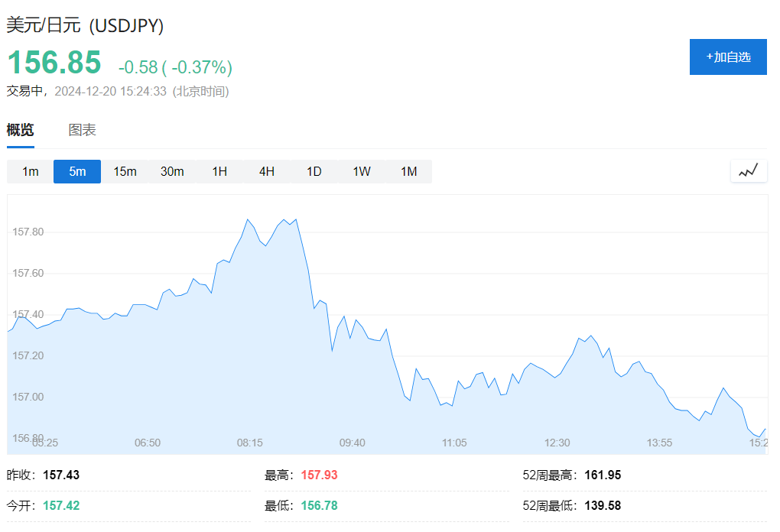Click the 最高 value 157.93
The image size is (780, 532).
tap(319, 475)
